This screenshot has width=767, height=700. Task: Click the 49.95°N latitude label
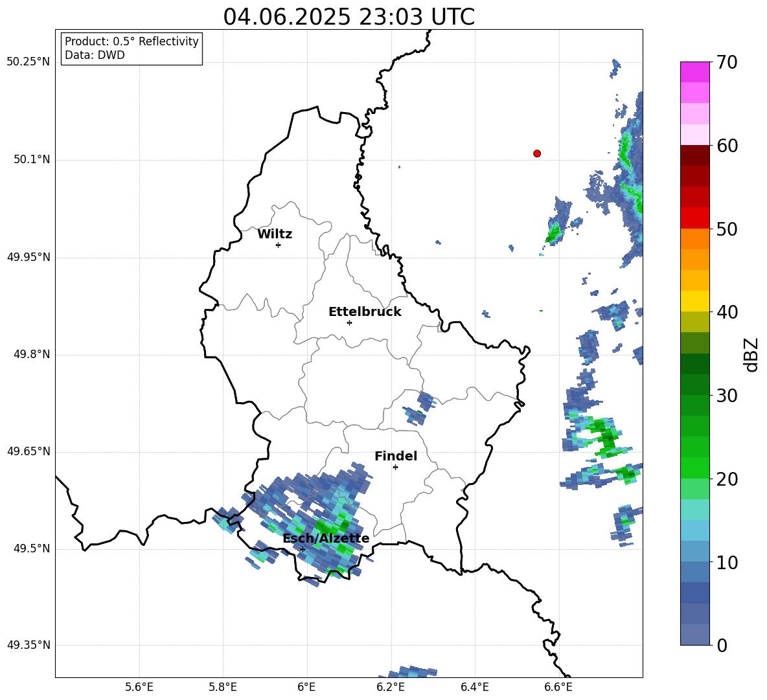[x=29, y=256]
